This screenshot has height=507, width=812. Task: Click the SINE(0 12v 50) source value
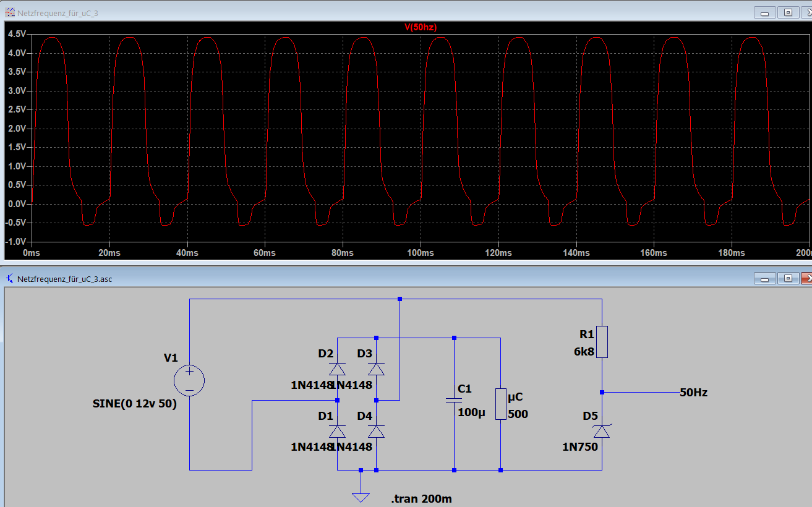pos(134,404)
